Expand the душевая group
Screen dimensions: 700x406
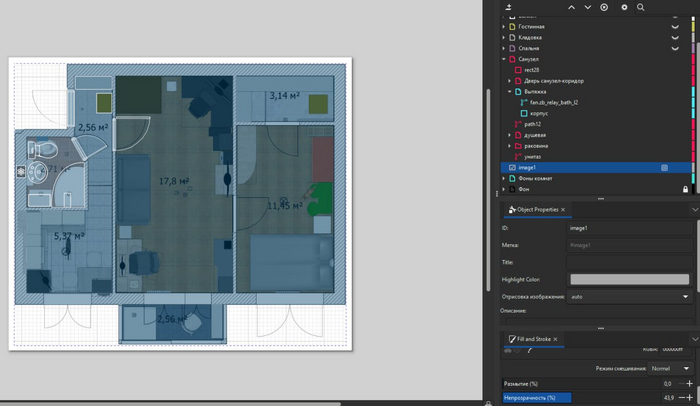coord(510,135)
